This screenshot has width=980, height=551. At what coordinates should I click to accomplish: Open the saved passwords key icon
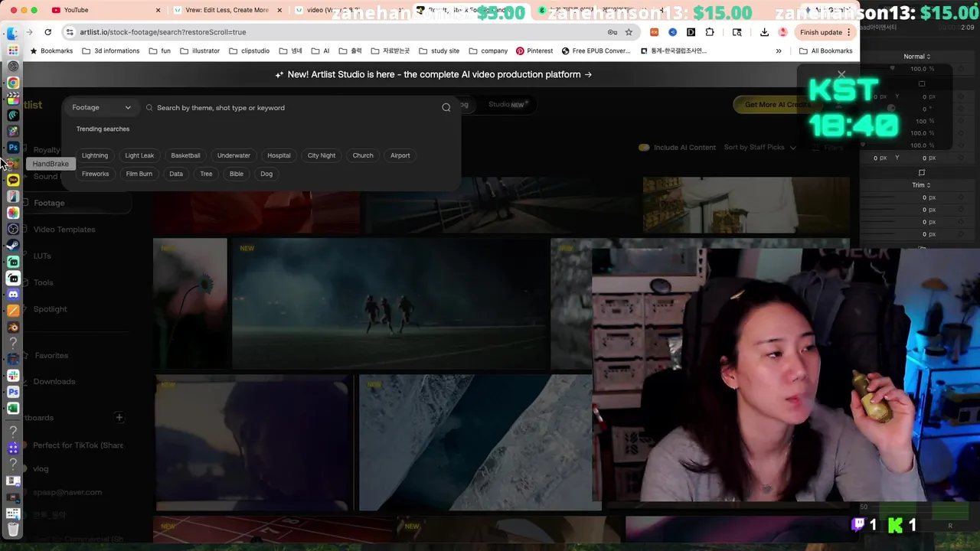click(x=612, y=32)
